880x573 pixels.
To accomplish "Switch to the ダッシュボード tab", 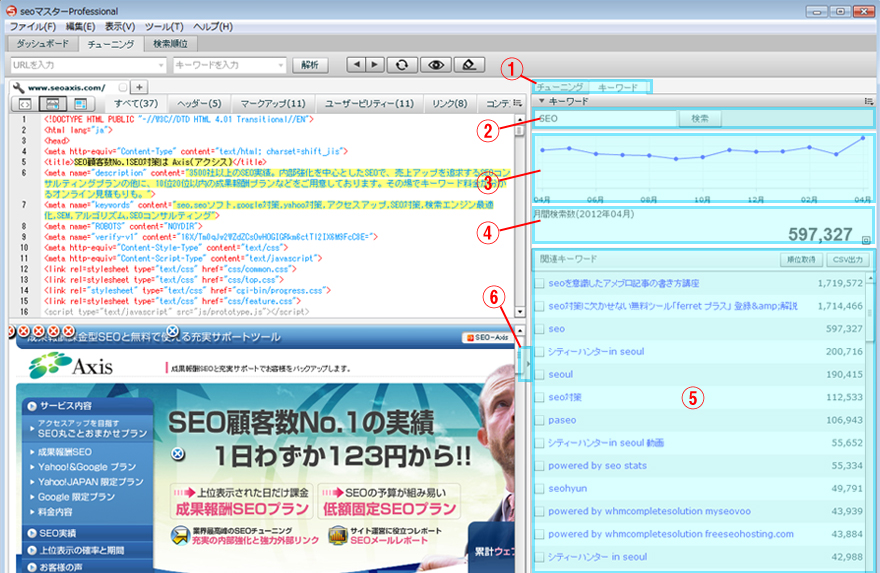I will (x=43, y=44).
